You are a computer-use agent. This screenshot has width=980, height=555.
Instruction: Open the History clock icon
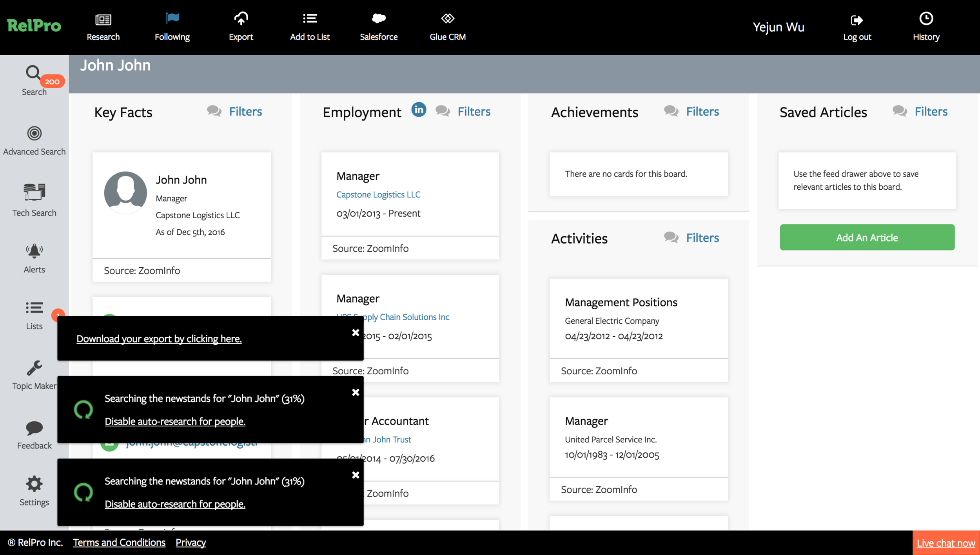[926, 18]
